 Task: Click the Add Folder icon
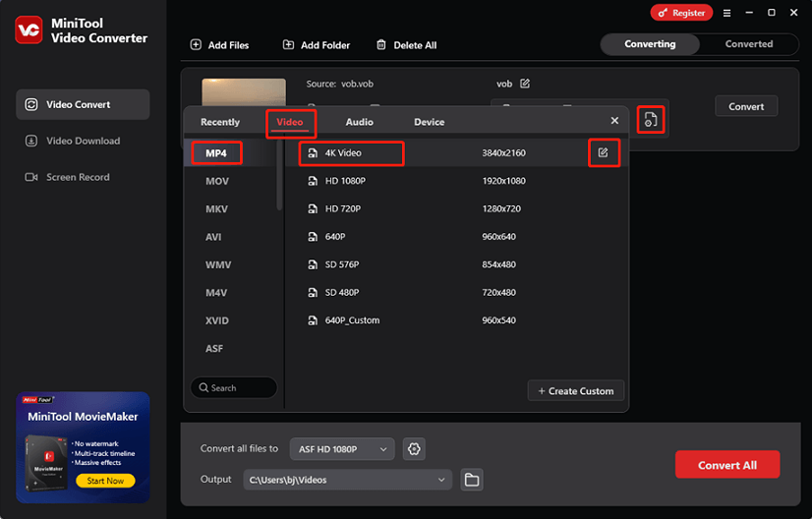[x=288, y=44]
